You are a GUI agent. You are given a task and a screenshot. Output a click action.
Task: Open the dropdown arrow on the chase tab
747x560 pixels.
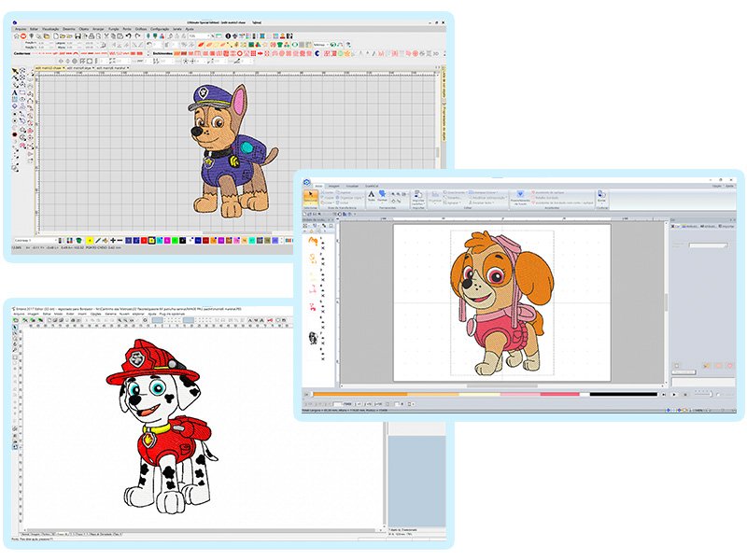[x=63, y=68]
